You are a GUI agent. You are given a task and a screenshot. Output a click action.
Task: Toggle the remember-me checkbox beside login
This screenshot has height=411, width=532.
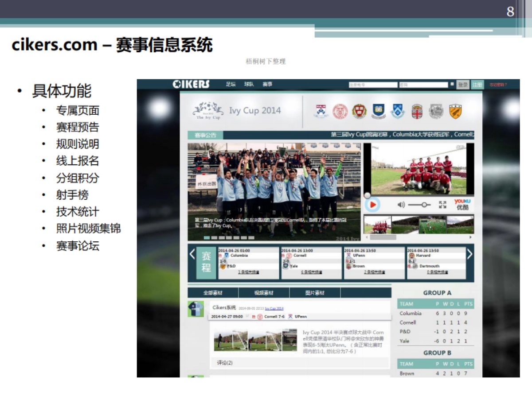452,84
